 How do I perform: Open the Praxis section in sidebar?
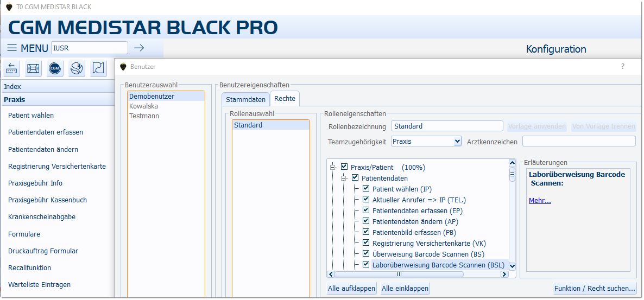[x=57, y=99]
